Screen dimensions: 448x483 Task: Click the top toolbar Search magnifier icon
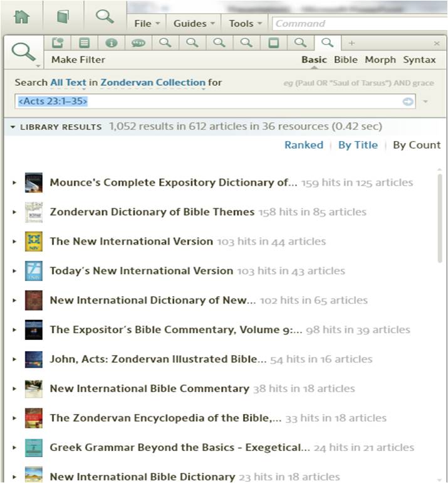tap(105, 17)
